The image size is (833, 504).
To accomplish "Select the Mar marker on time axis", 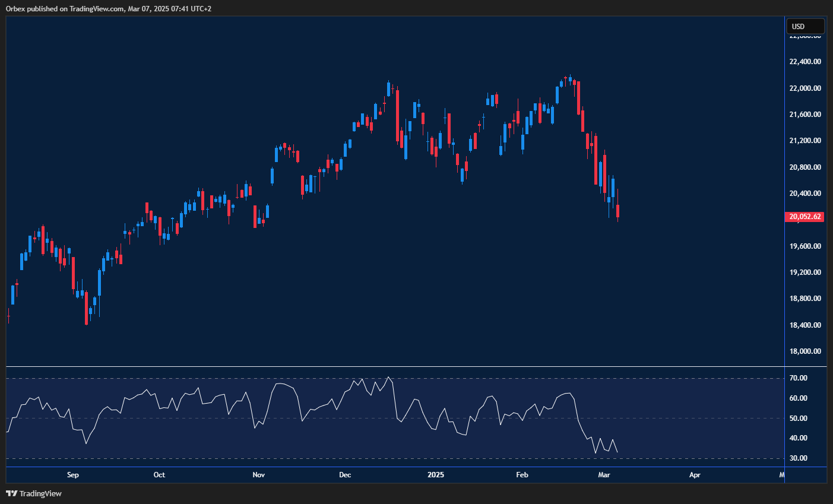I will click(604, 475).
